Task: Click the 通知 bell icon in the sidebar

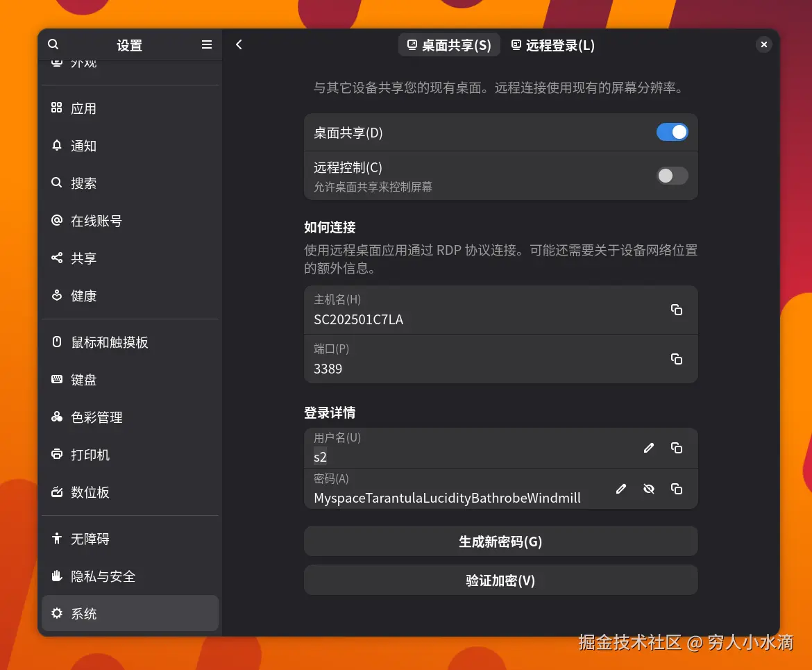Action: 56,146
